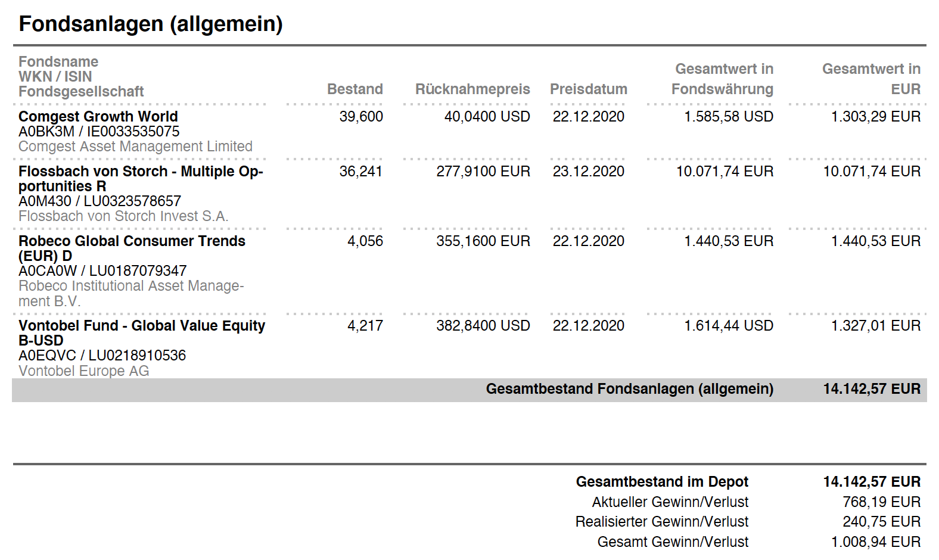
Task: Click the amount '240,75 EUR'
Action: coord(882,522)
